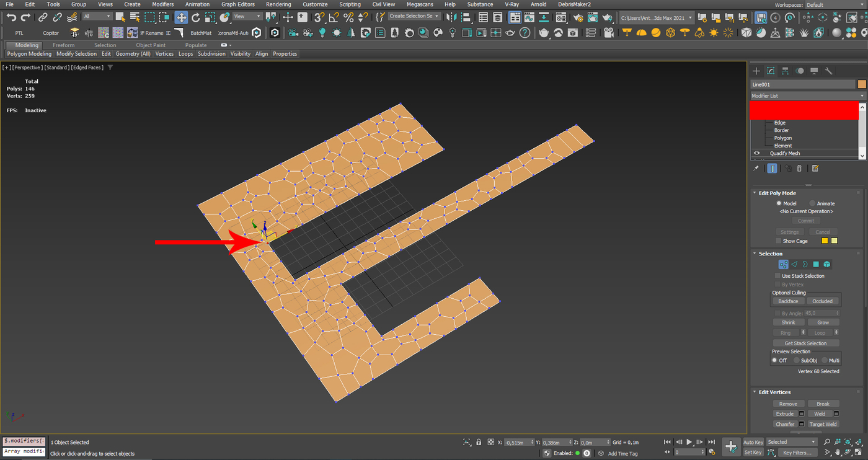
Task: Select the Rotate tool in the toolbar
Action: [196, 17]
